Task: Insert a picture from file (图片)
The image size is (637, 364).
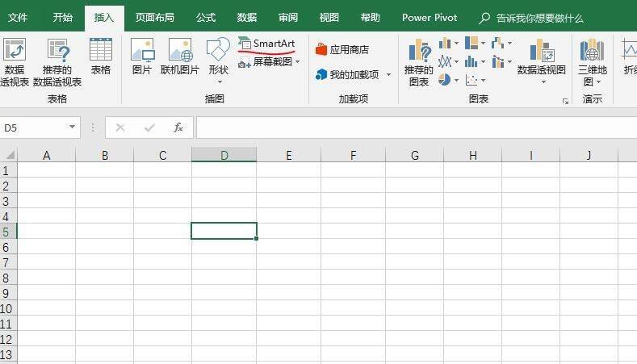Action: [x=142, y=56]
